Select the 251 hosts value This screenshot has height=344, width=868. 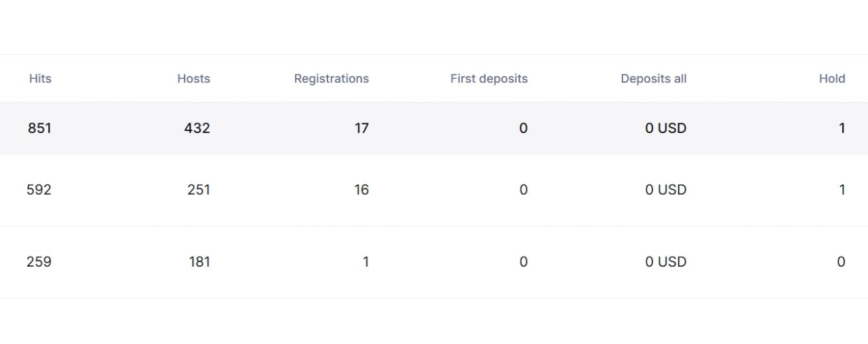tap(199, 190)
